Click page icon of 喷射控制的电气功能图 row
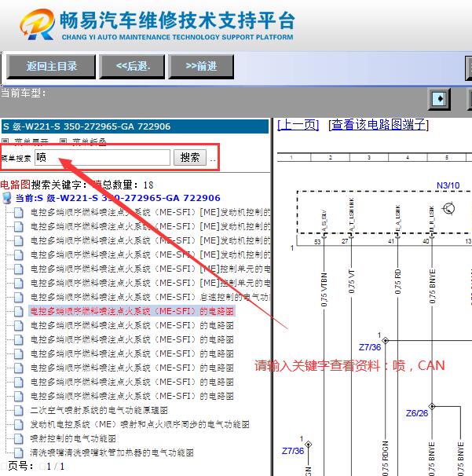 pyautogui.click(x=19, y=438)
